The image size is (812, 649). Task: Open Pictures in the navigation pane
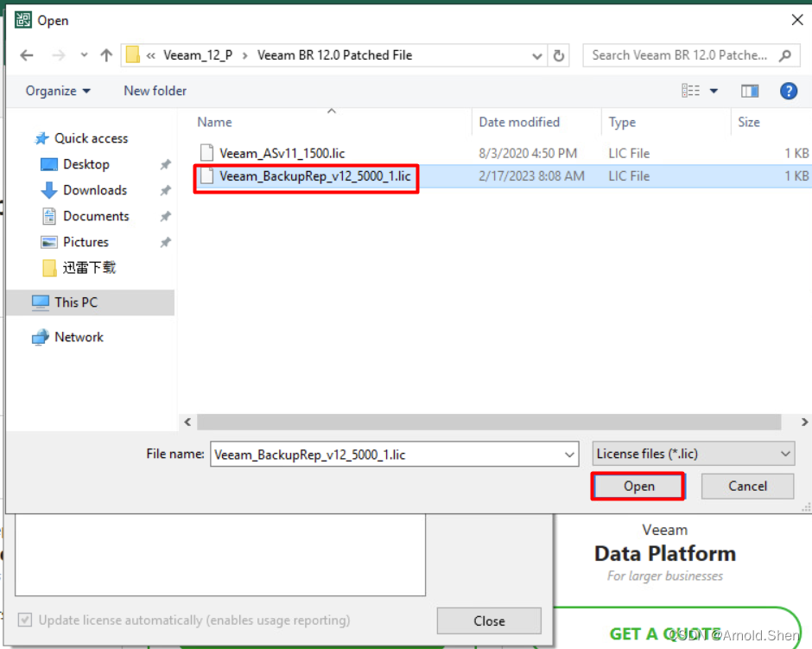[75, 242]
